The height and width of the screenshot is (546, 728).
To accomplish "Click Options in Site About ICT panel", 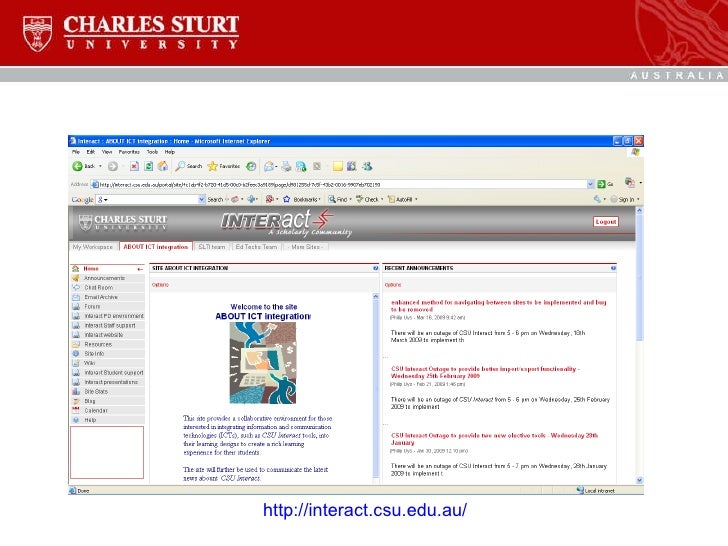I will click(160, 285).
